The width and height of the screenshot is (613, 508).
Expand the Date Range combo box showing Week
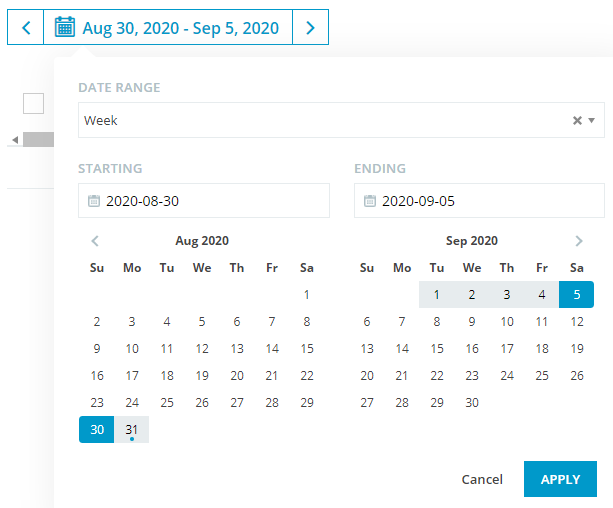[341, 120]
